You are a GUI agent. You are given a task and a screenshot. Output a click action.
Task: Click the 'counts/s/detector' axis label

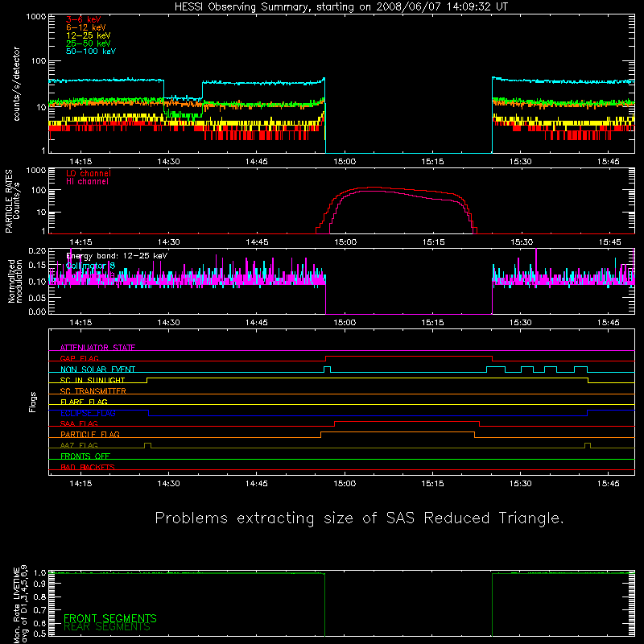tap(16, 84)
